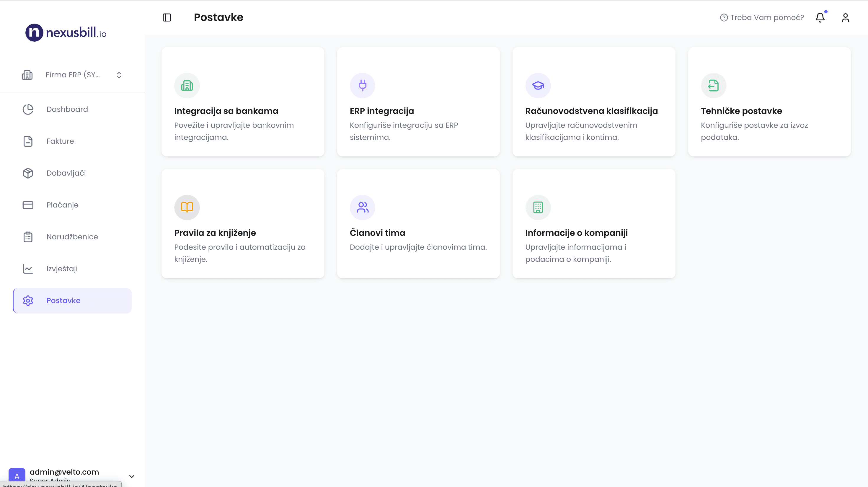Click the plug icon for ERP integracija
Viewport: 868px width, 487px height.
362,86
